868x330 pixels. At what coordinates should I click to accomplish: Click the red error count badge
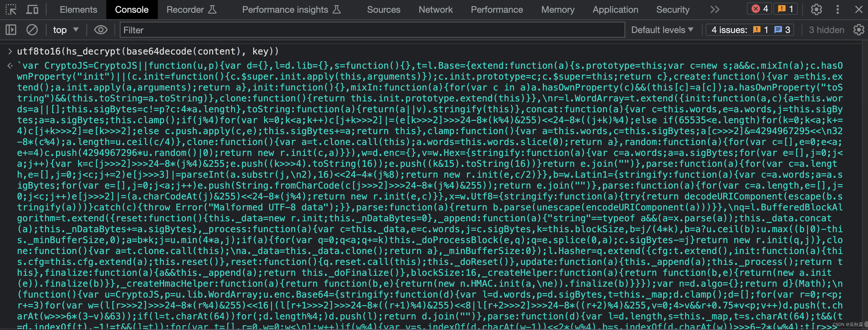[759, 9]
